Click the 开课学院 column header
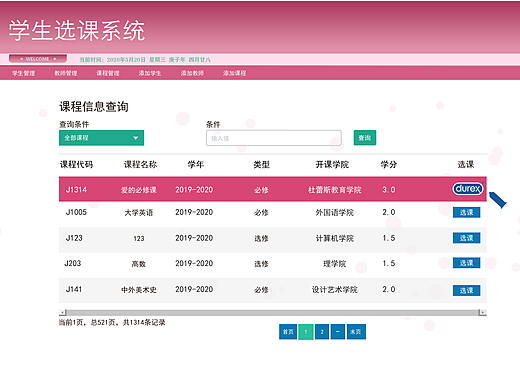Screen dimensions: 520x390 [x=332, y=164]
